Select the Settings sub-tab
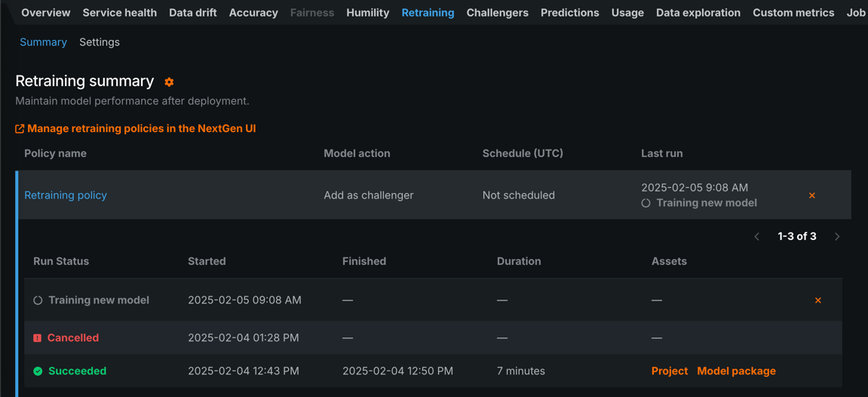The width and height of the screenshot is (868, 397). click(x=100, y=42)
